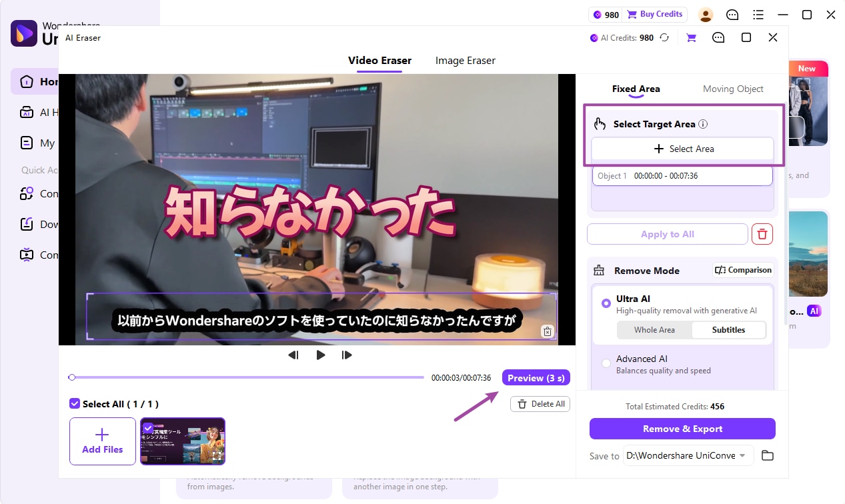The image size is (845, 504).
Task: Select the Moving Object tab
Action: click(x=733, y=89)
